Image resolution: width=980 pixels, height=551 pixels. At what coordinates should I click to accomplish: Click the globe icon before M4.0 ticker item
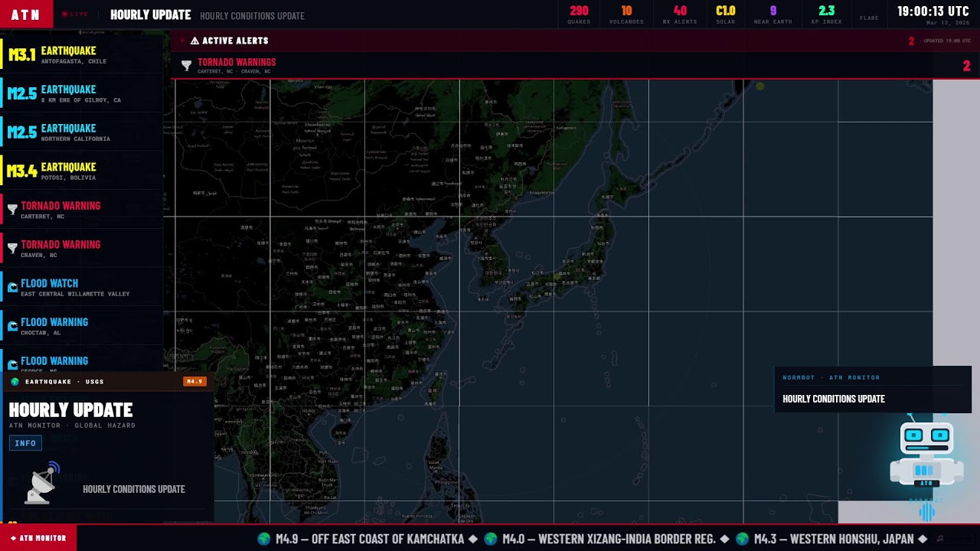(491, 539)
